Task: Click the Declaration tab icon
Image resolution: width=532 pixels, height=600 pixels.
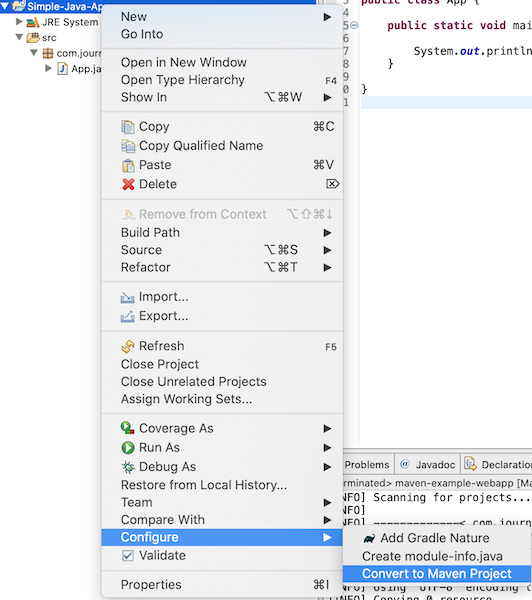Action: 470,464
